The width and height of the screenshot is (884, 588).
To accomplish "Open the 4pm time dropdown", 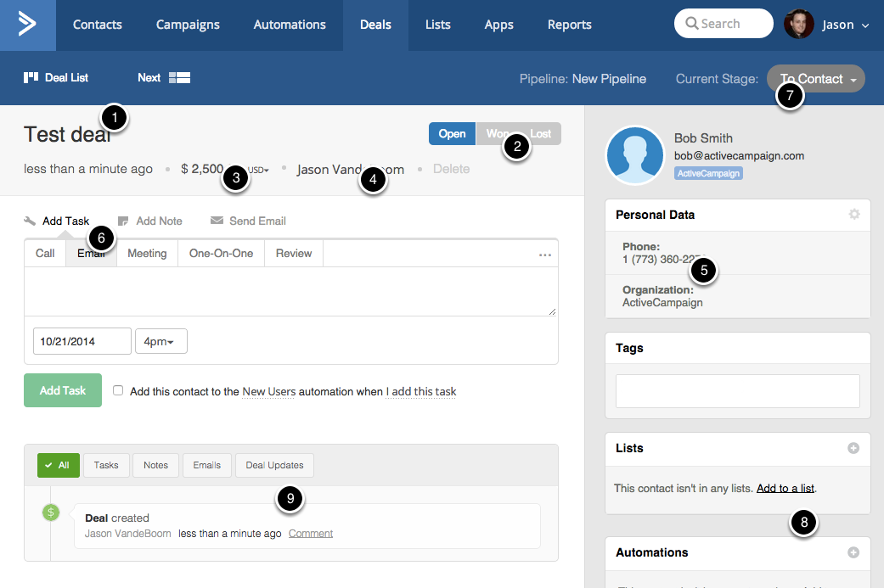I will (160, 341).
